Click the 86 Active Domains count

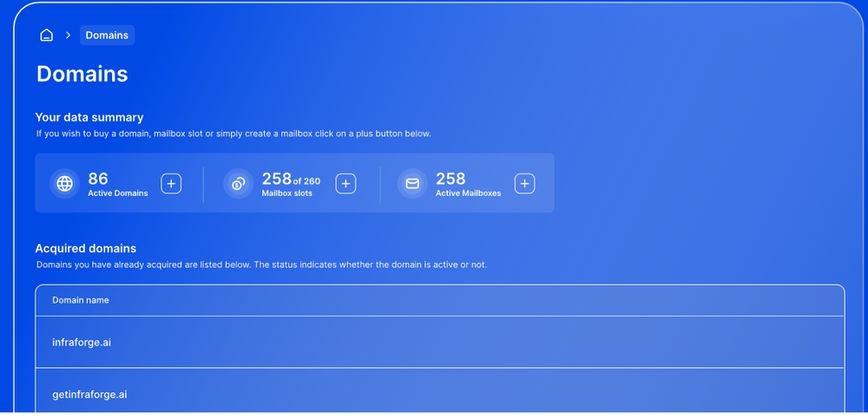tap(98, 179)
